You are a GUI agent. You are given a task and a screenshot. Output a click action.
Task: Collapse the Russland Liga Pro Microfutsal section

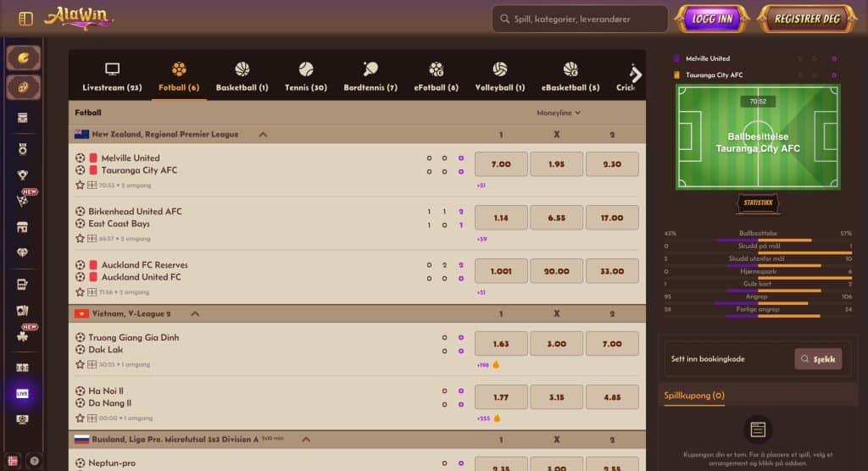[306, 440]
